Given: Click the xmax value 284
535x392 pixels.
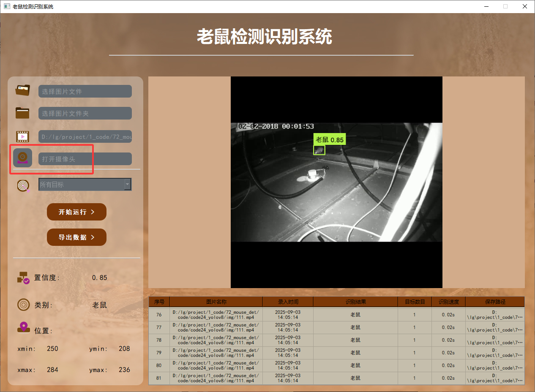Looking at the screenshot, I should (x=52, y=370).
